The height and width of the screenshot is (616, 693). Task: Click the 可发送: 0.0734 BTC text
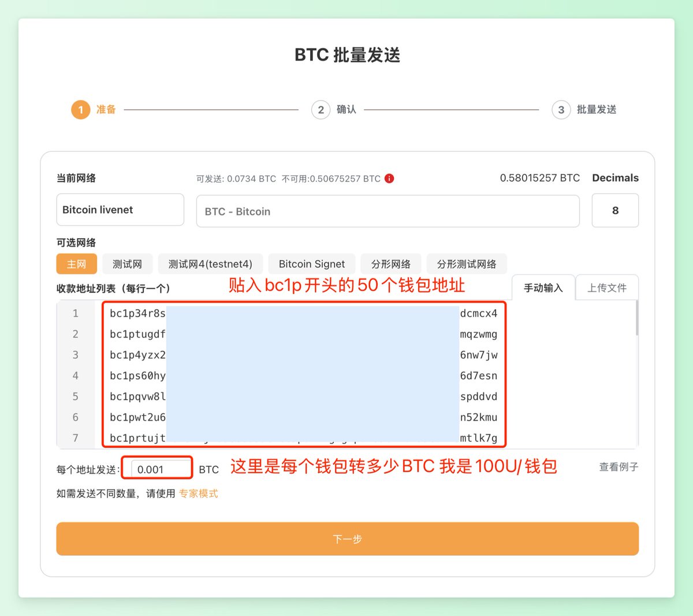[236, 179]
